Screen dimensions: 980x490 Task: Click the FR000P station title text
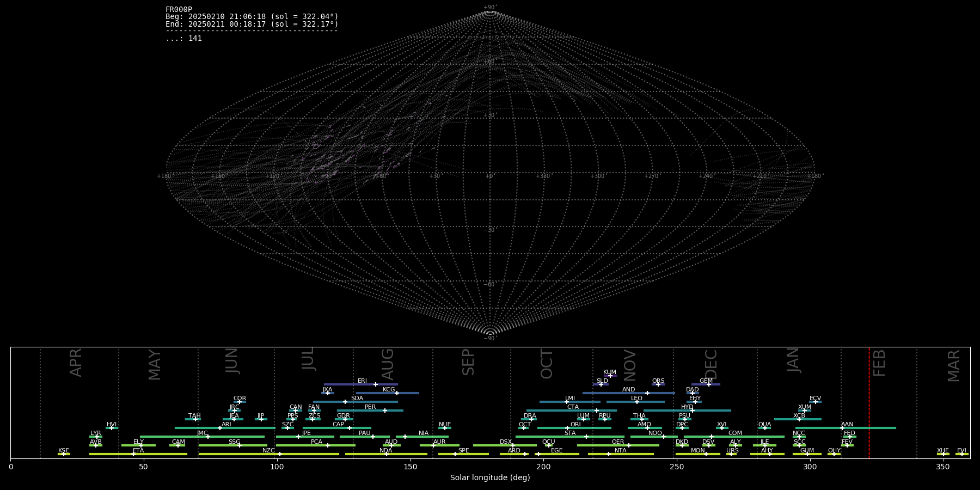click(179, 9)
